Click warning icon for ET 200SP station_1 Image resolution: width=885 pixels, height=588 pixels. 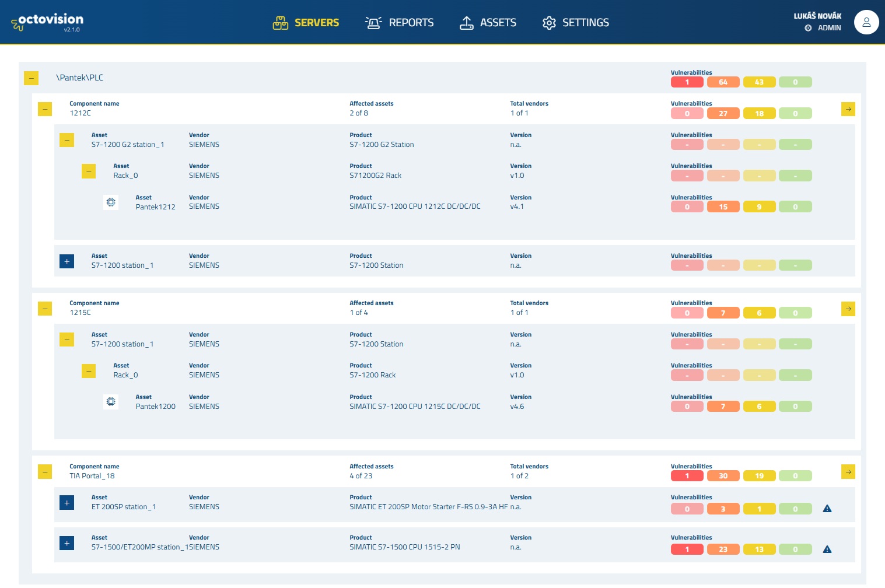pyautogui.click(x=827, y=509)
